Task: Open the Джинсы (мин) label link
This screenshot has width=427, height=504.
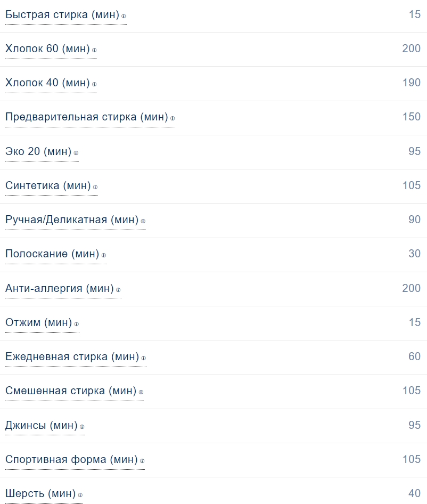Action: tap(41, 425)
